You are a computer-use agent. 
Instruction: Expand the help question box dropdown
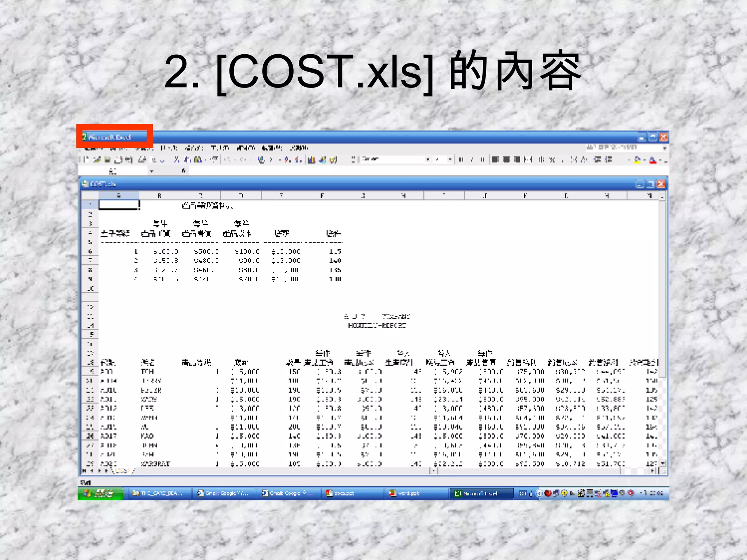pos(665,148)
